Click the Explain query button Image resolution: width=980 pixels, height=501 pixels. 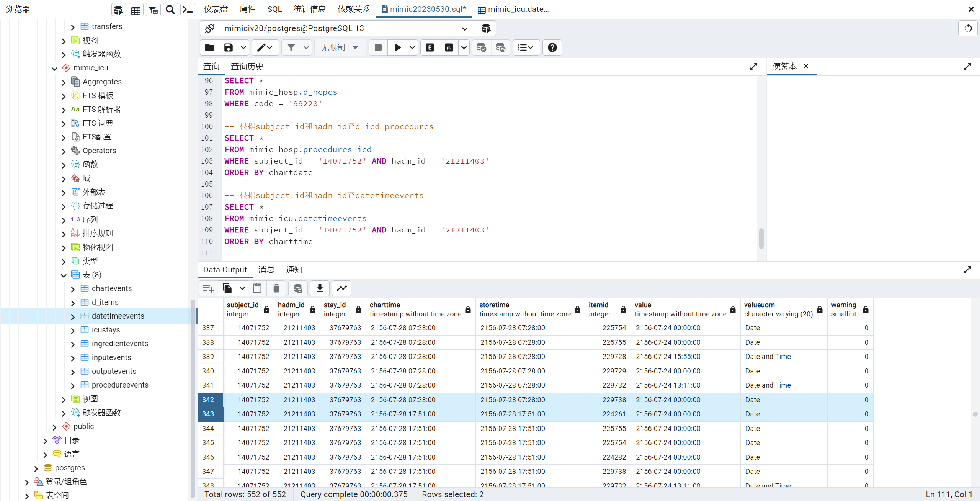430,47
